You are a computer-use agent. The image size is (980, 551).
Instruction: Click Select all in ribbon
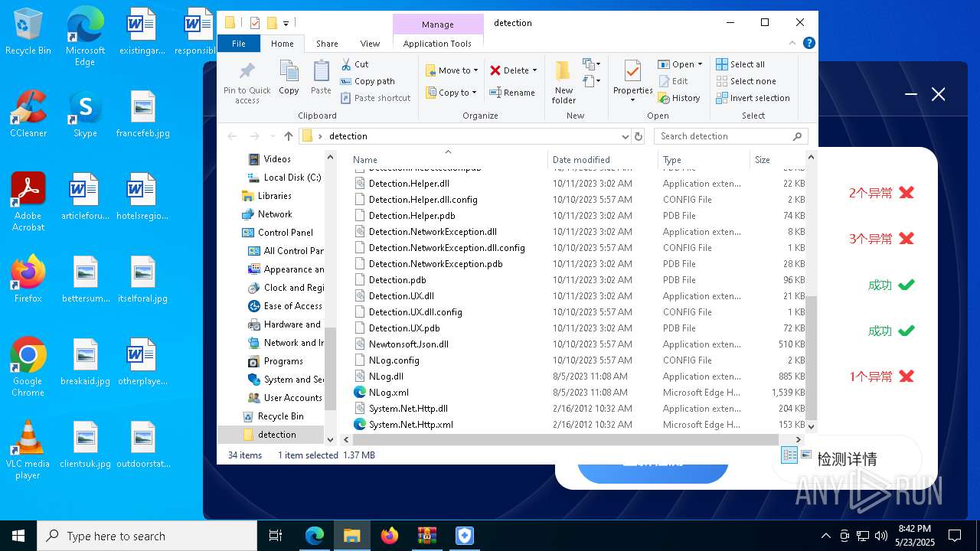click(740, 64)
